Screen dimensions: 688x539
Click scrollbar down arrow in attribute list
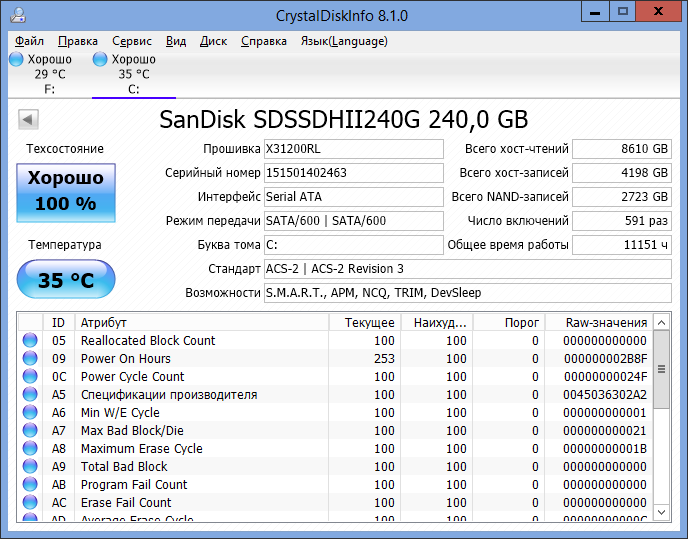point(662,512)
